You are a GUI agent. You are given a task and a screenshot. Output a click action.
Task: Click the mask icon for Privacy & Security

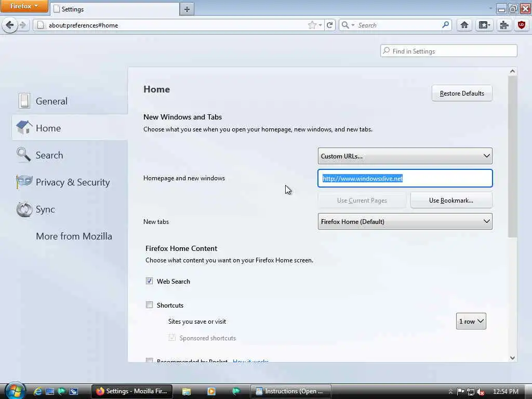click(x=24, y=182)
